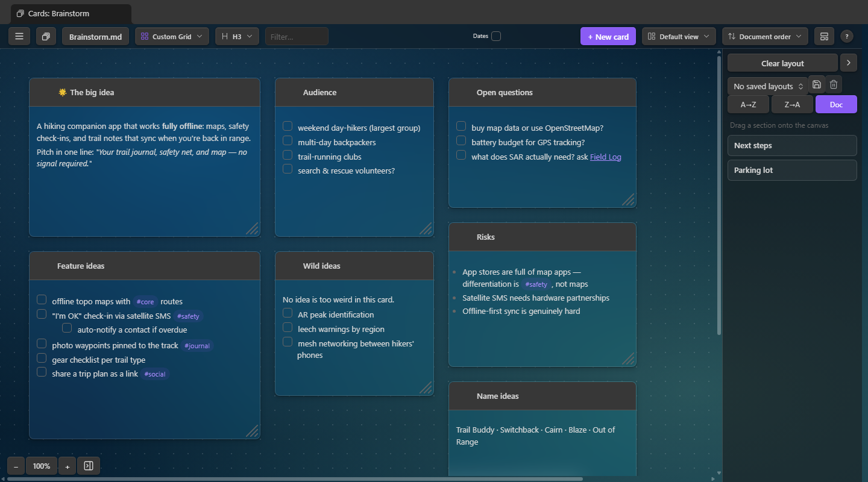Check photo waypoints pinned to the track
The height and width of the screenshot is (482, 868).
[42, 343]
